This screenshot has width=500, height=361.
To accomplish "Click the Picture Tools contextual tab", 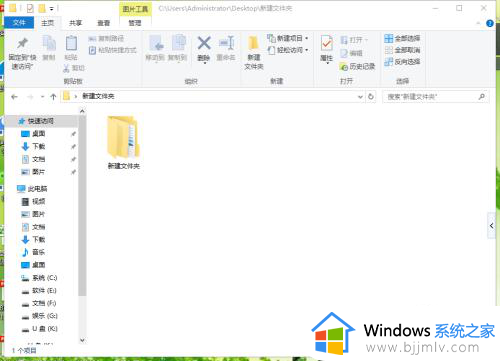I will (135, 9).
